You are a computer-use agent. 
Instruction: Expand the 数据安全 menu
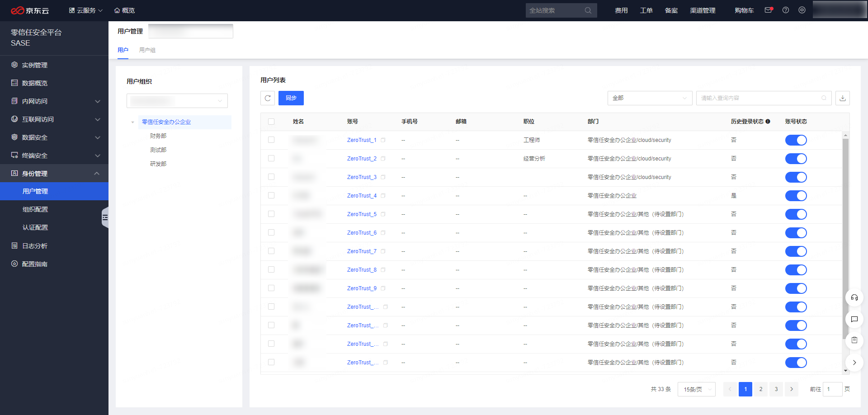tap(54, 137)
